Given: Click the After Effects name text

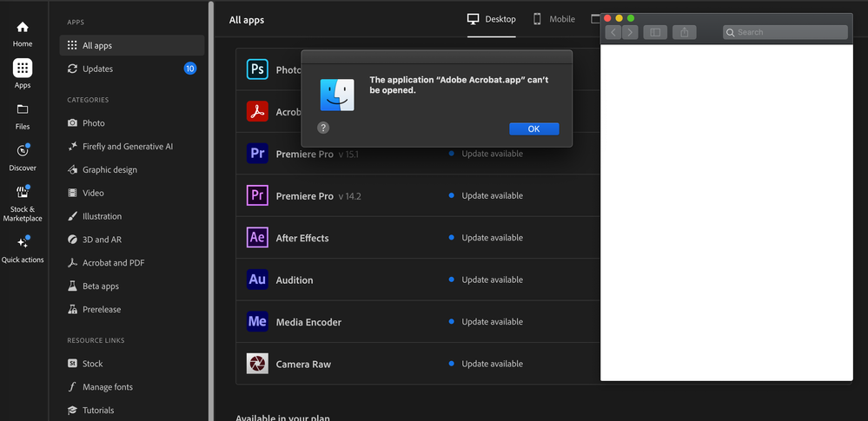Looking at the screenshot, I should [302, 239].
